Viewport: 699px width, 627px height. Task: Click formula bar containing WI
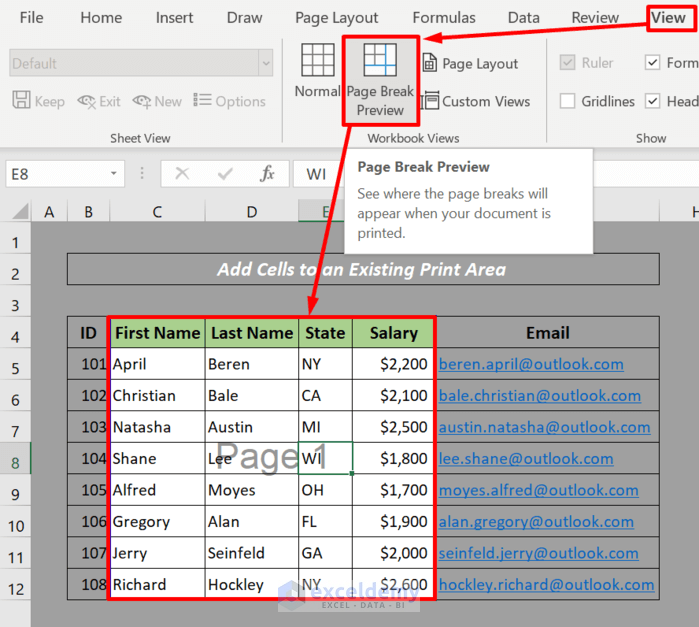coord(318,173)
